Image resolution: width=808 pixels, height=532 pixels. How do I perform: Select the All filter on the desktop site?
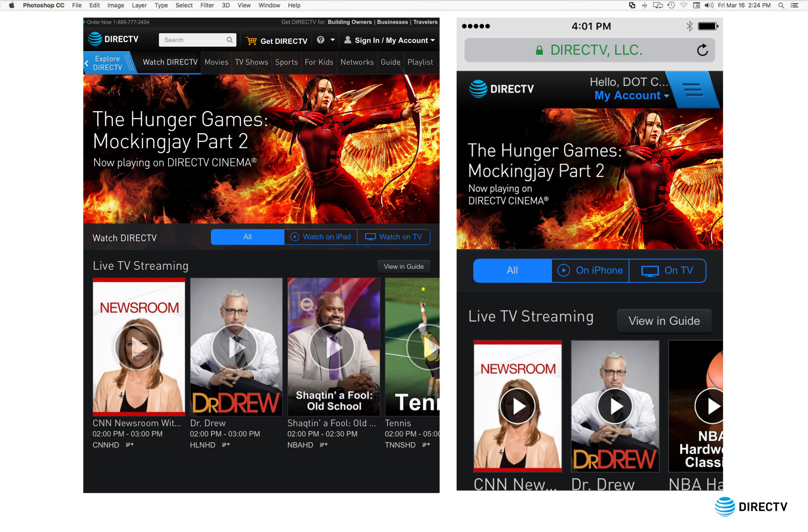[x=247, y=237]
